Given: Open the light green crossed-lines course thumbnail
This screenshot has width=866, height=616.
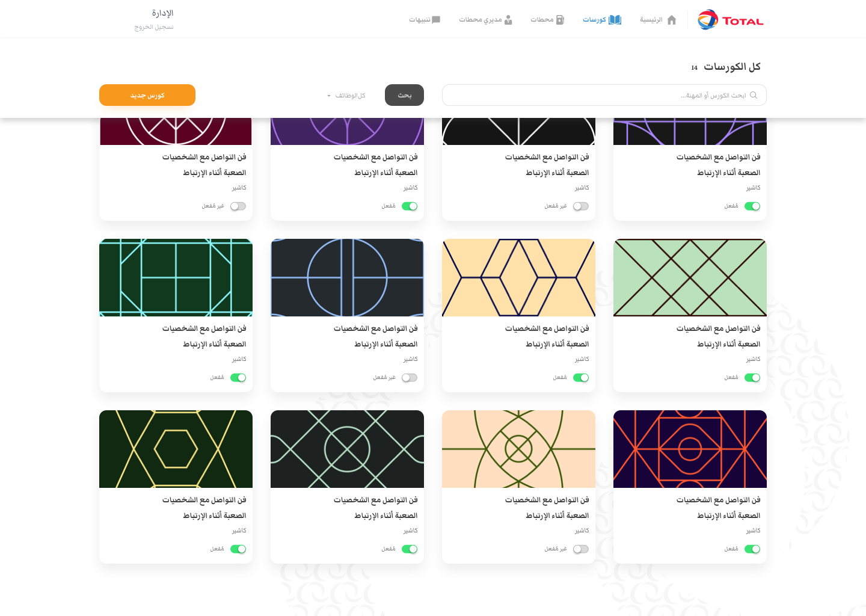Looking at the screenshot, I should [x=690, y=277].
